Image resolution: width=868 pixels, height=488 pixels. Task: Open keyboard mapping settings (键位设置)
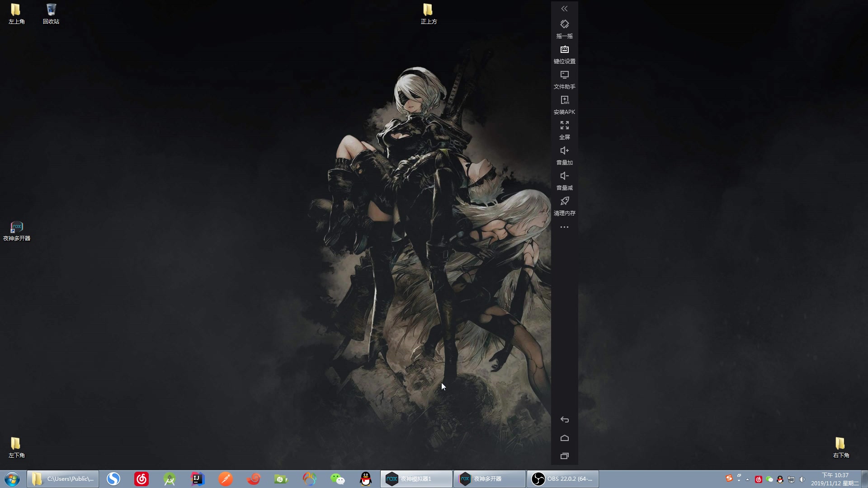pyautogui.click(x=564, y=50)
